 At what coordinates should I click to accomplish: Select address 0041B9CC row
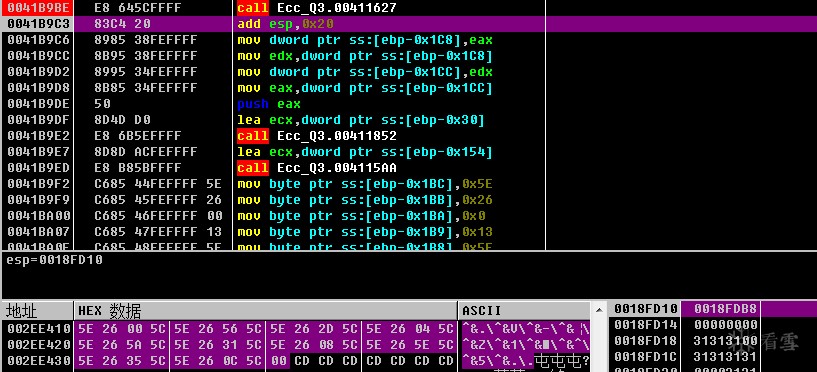click(x=38, y=56)
